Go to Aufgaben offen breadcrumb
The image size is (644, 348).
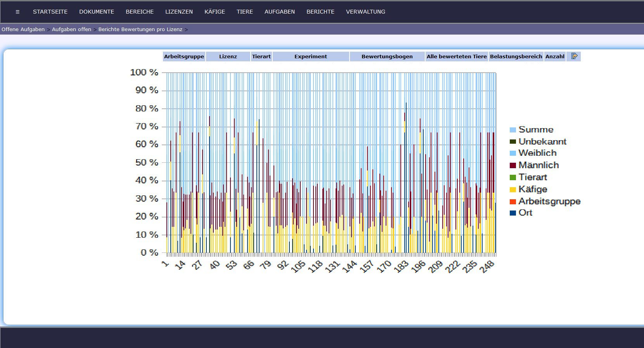(x=71, y=30)
